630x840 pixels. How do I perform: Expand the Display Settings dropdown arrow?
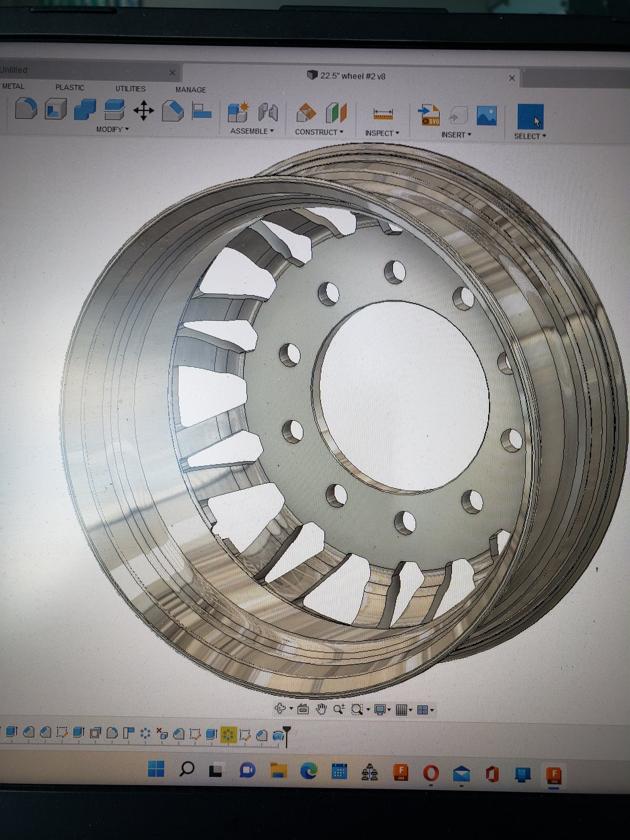point(389,711)
